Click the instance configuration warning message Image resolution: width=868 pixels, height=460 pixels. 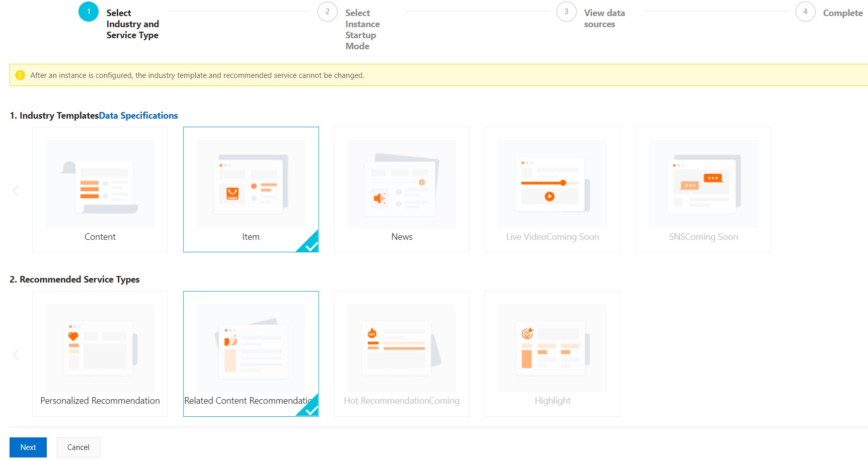(x=197, y=75)
